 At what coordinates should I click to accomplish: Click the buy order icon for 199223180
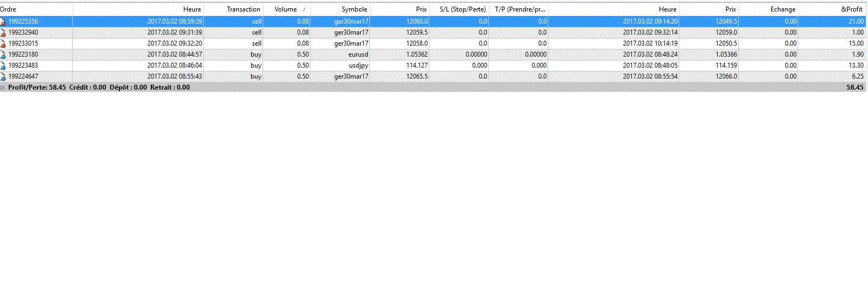coord(3,54)
